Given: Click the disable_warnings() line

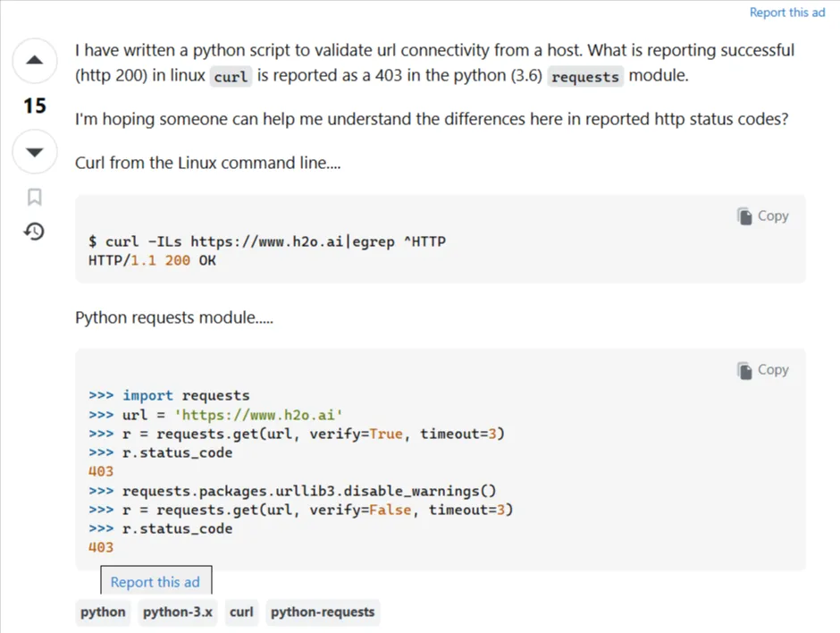Looking at the screenshot, I should click(292, 491).
